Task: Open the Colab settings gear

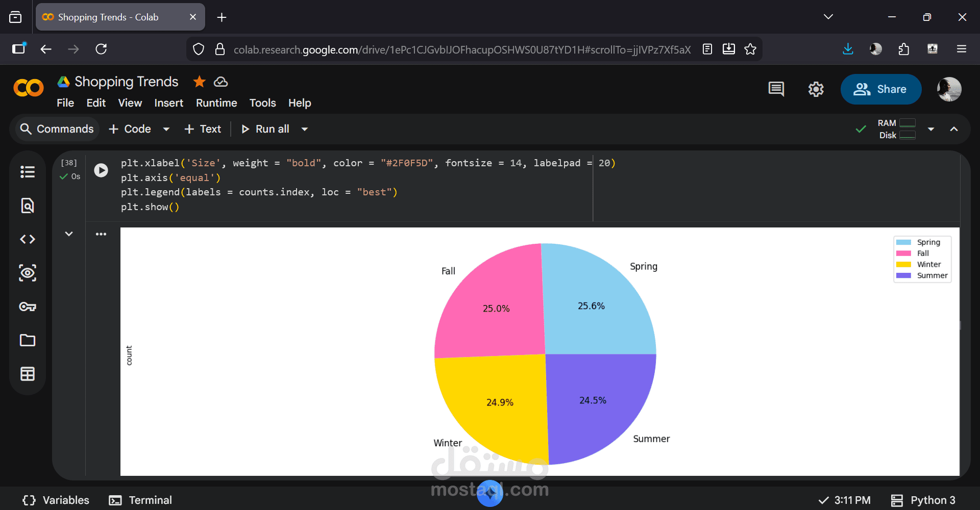Action: (816, 89)
